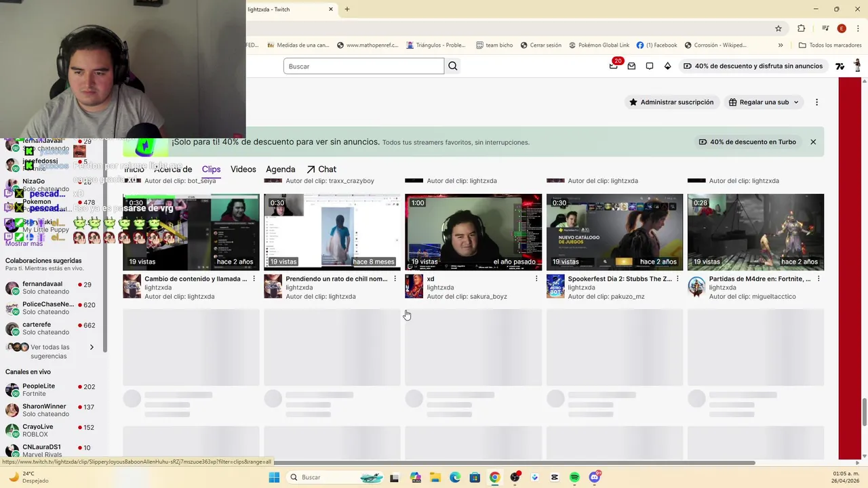Open OBS Studio from the taskbar
This screenshot has height=488, width=868.
coord(515,477)
